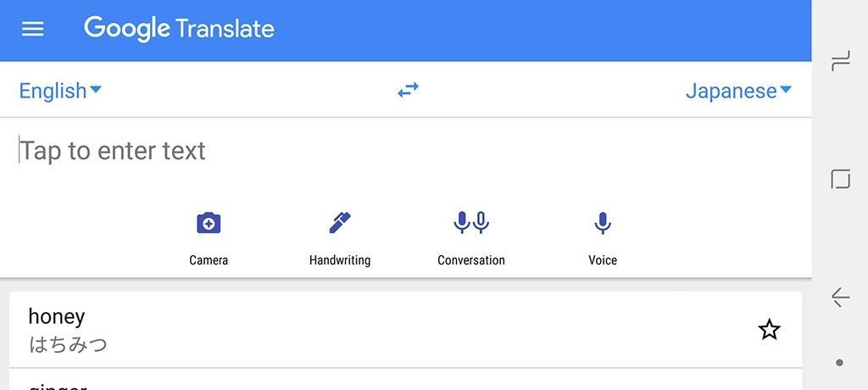868x390 pixels.
Task: Click the dropdown arrow beside Japanese
Action: click(x=786, y=89)
